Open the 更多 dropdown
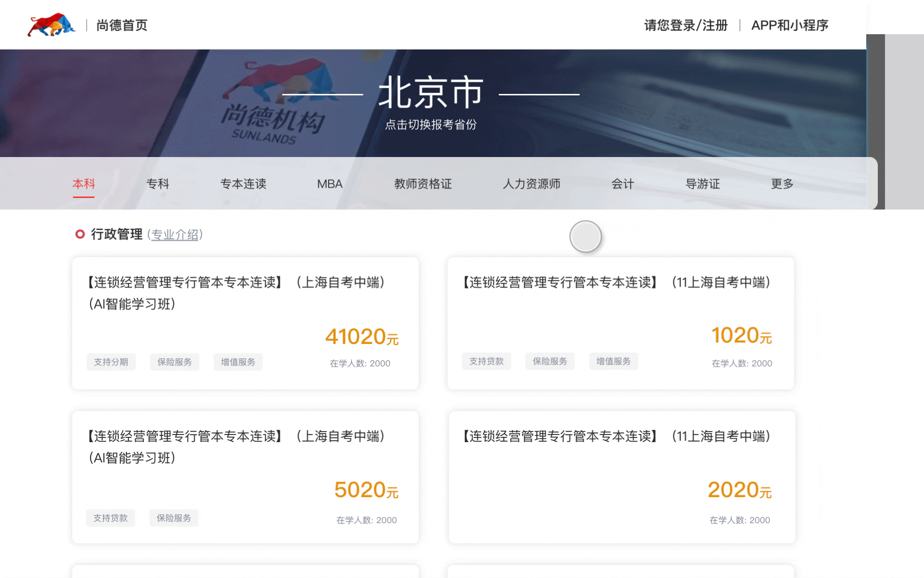Image resolution: width=924 pixels, height=578 pixels. tap(781, 184)
